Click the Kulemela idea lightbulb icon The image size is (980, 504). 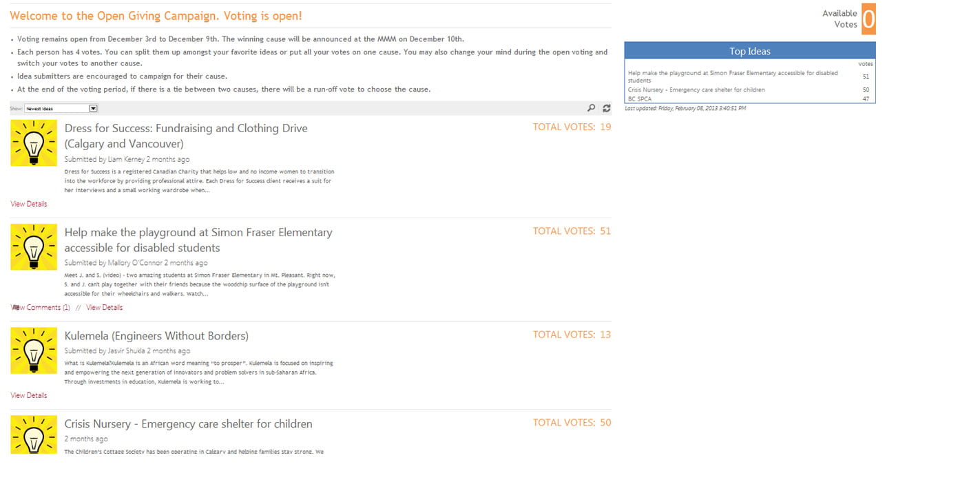pyautogui.click(x=34, y=350)
